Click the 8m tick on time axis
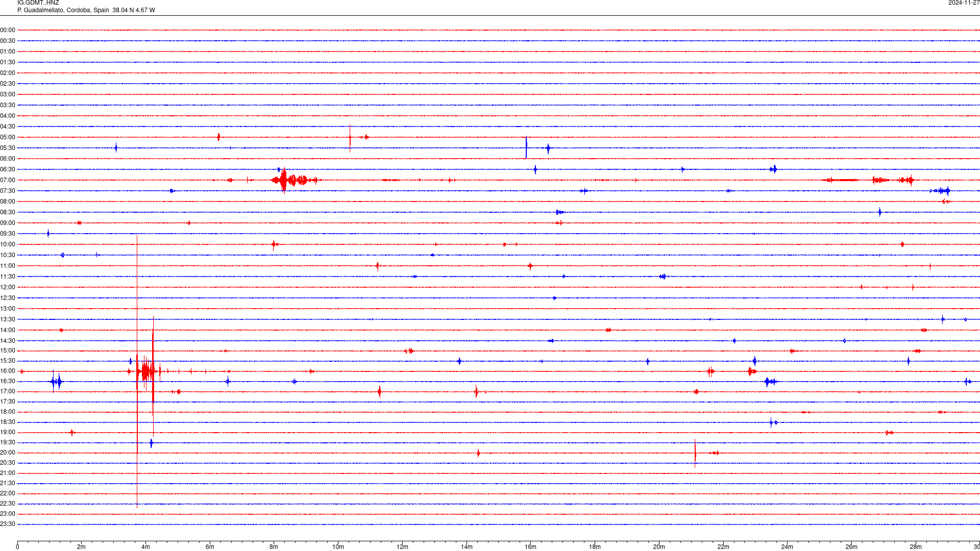This screenshot has width=980, height=551. click(x=274, y=547)
